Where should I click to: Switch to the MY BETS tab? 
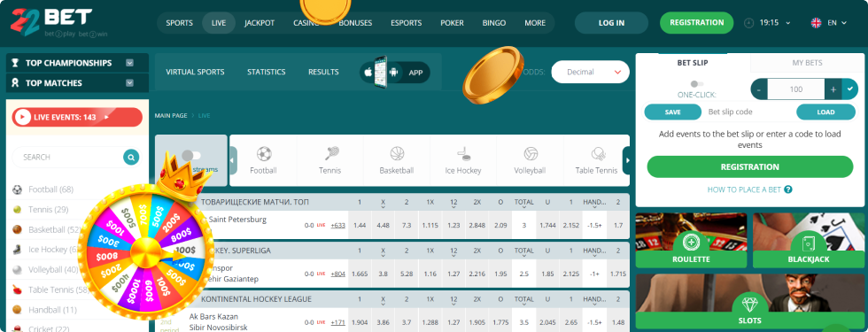807,63
